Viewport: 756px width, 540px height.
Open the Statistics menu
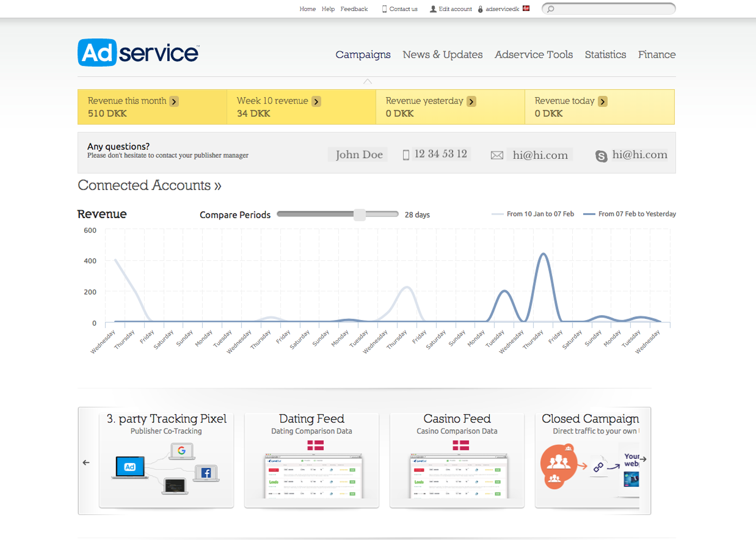tap(605, 54)
